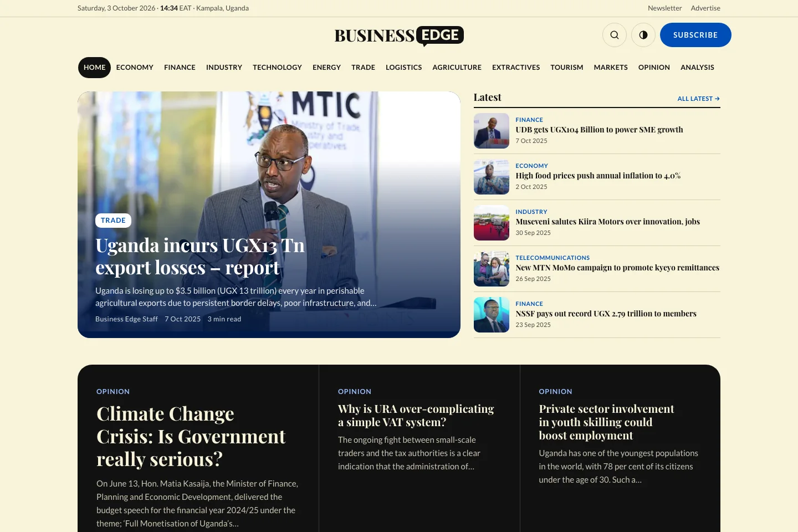This screenshot has height=532, width=798.
Task: Click the Subscribe button
Action: (x=695, y=35)
